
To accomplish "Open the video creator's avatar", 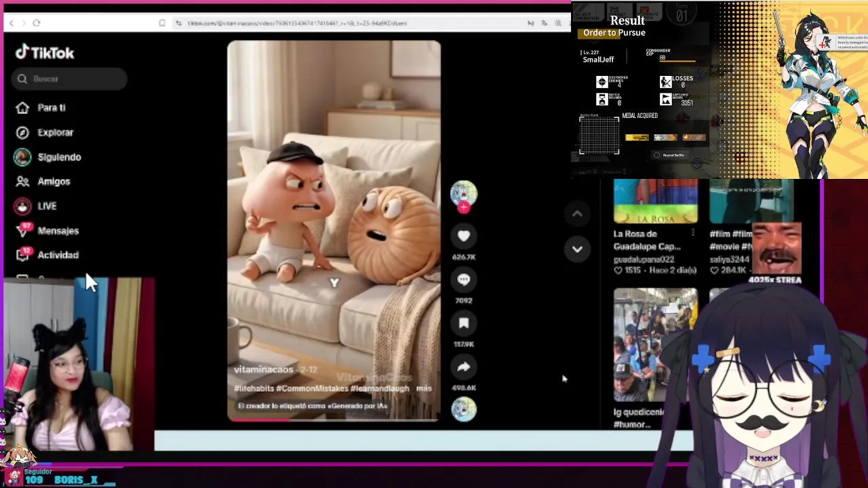I will [464, 193].
